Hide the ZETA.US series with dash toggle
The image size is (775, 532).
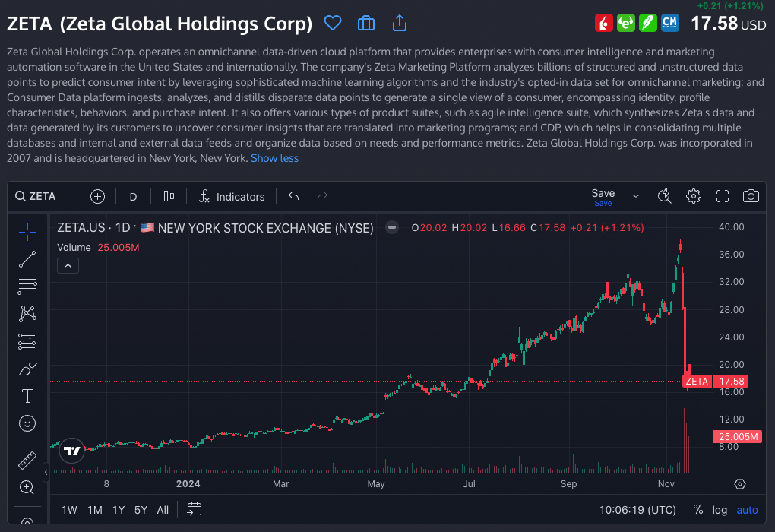[x=392, y=227]
